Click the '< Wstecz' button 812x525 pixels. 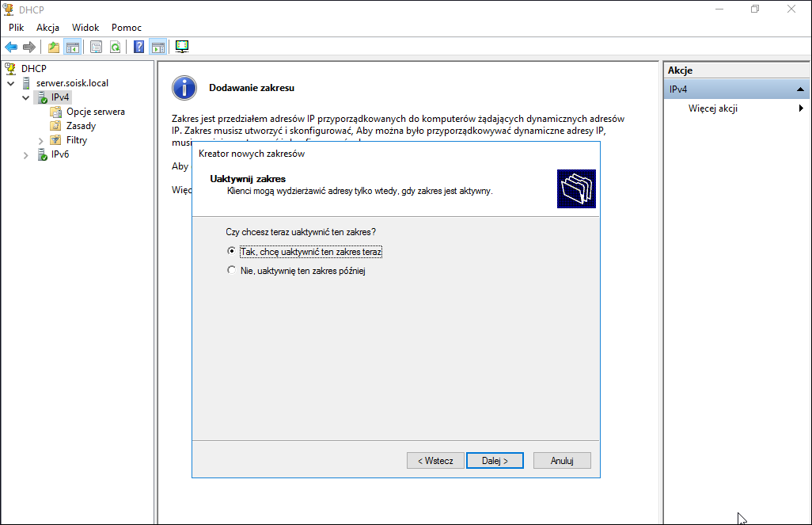point(435,461)
